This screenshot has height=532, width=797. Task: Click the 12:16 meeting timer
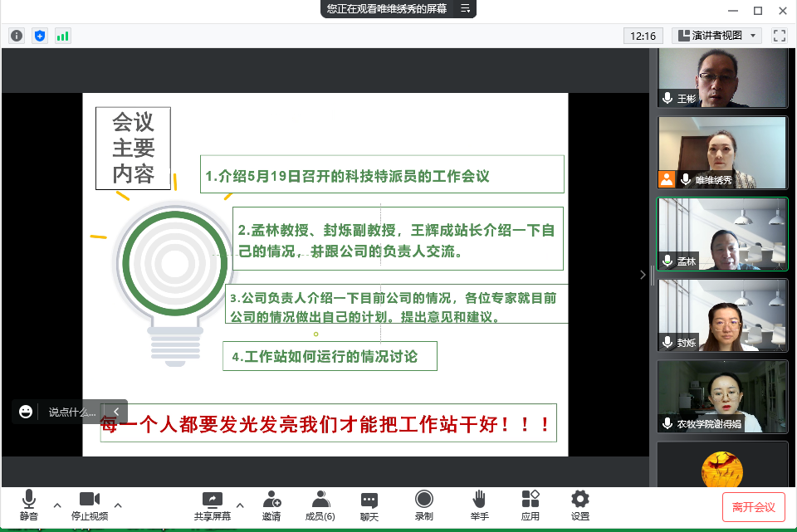pyautogui.click(x=643, y=36)
